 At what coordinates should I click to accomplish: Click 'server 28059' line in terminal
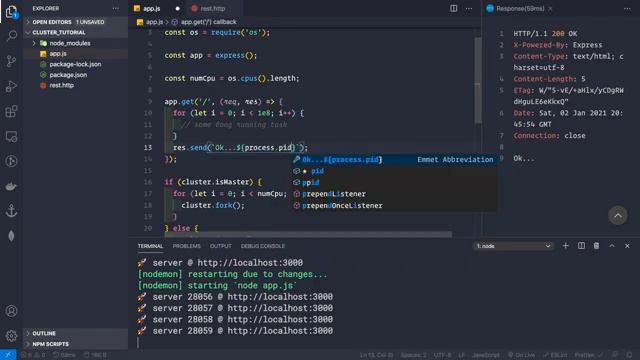point(235,331)
